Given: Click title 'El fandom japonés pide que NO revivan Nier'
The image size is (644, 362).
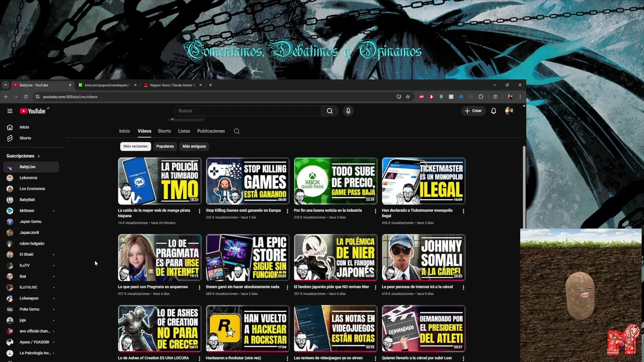Looking at the screenshot, I should point(332,287).
